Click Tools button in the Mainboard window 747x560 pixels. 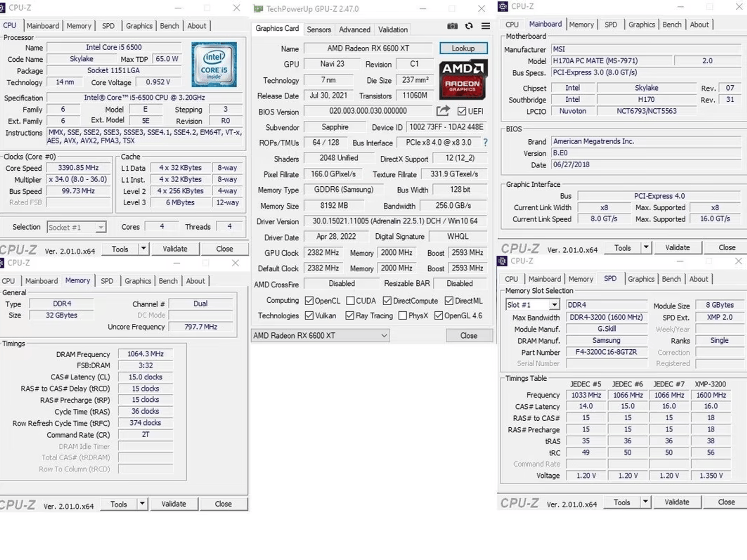pos(622,248)
